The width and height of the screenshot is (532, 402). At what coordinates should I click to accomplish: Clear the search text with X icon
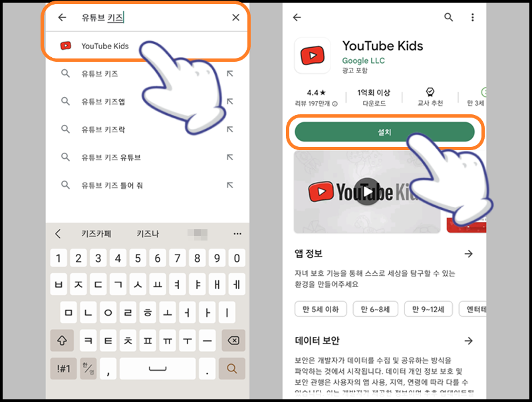tap(236, 17)
